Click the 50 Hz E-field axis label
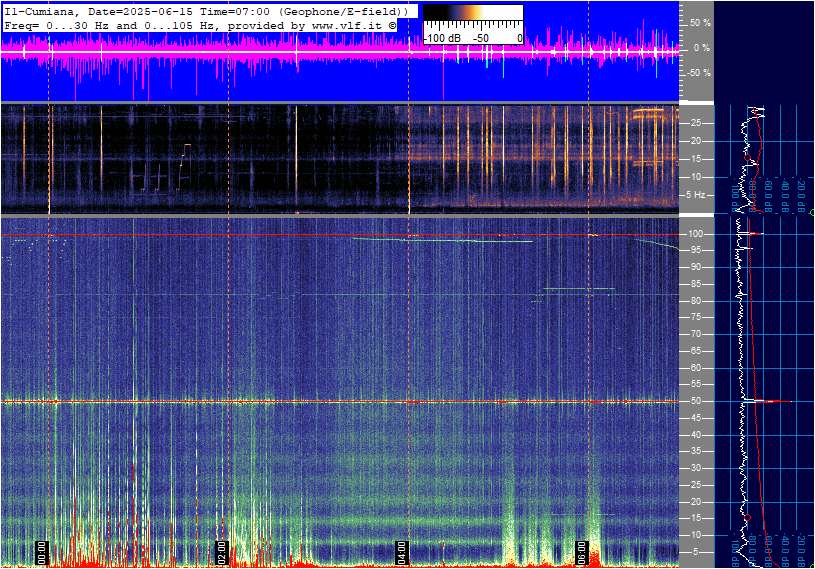815x569 pixels. 695,401
